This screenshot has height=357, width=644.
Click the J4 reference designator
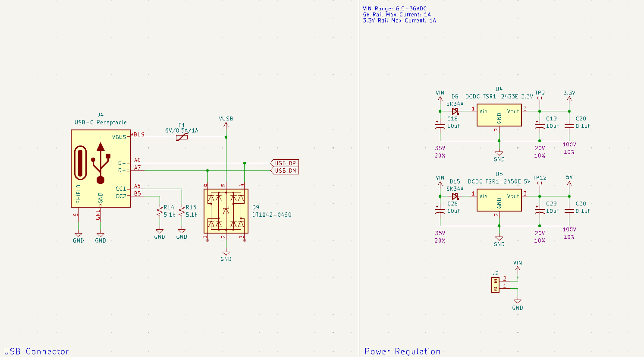(101, 115)
